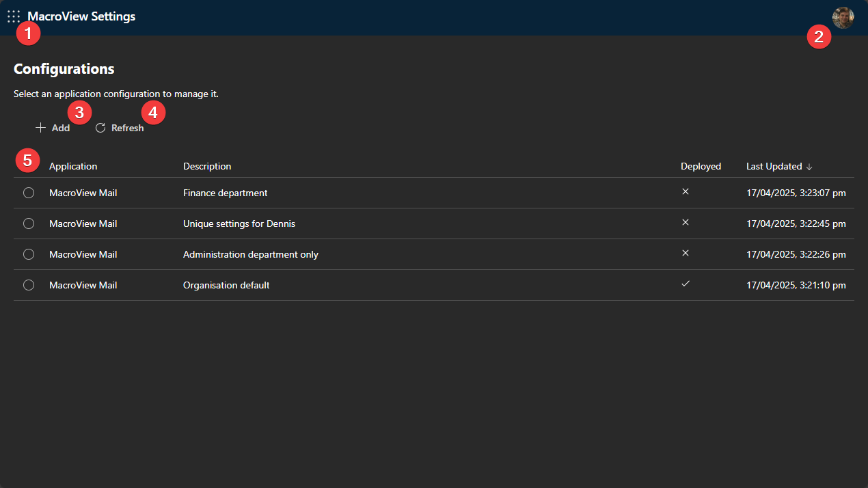Click the MacroView Settings title
The image size is (868, 488).
[x=81, y=16]
